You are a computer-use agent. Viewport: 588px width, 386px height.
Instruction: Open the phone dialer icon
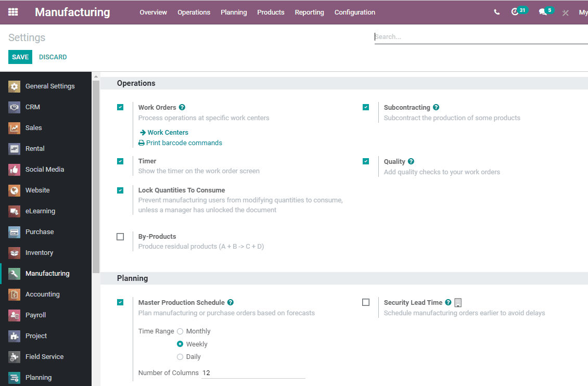496,11
